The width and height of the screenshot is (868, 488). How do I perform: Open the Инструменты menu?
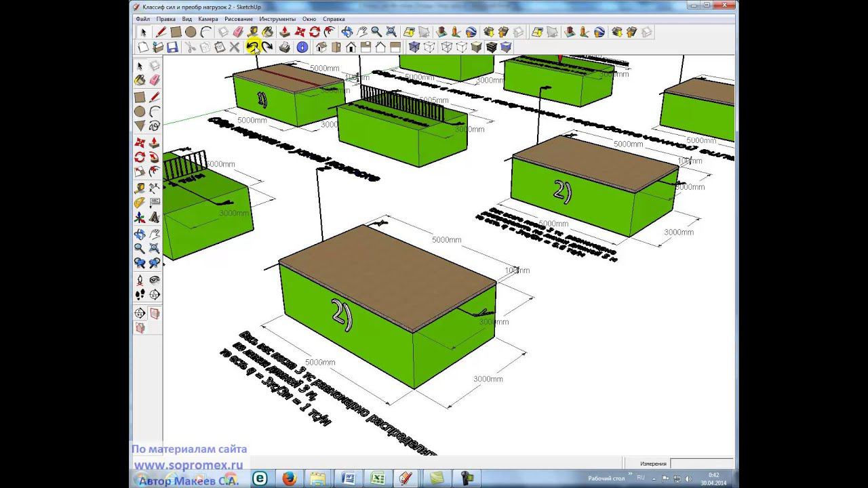(277, 19)
